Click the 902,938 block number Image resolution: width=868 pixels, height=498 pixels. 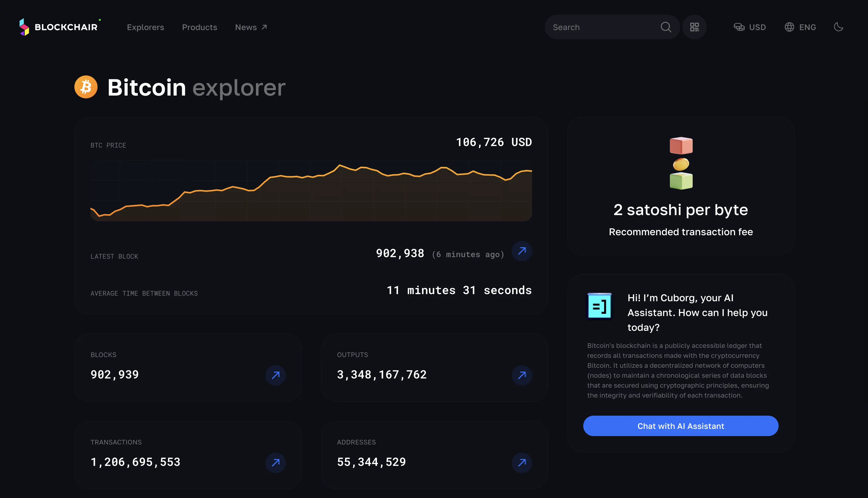pyautogui.click(x=400, y=253)
